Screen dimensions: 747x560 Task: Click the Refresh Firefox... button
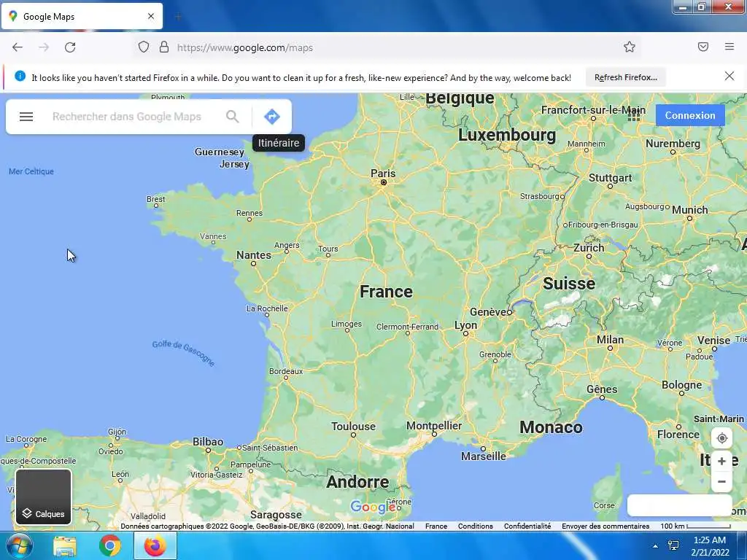(625, 77)
